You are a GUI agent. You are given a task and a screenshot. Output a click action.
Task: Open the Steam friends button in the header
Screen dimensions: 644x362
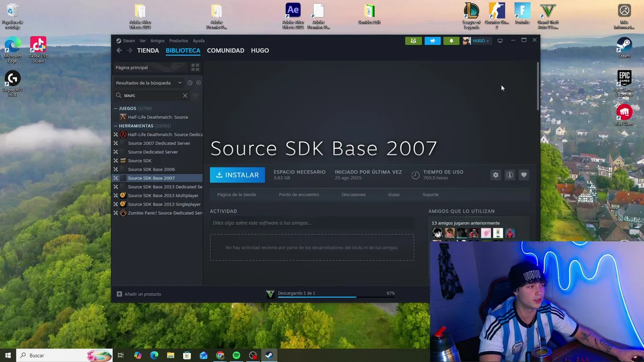413,41
